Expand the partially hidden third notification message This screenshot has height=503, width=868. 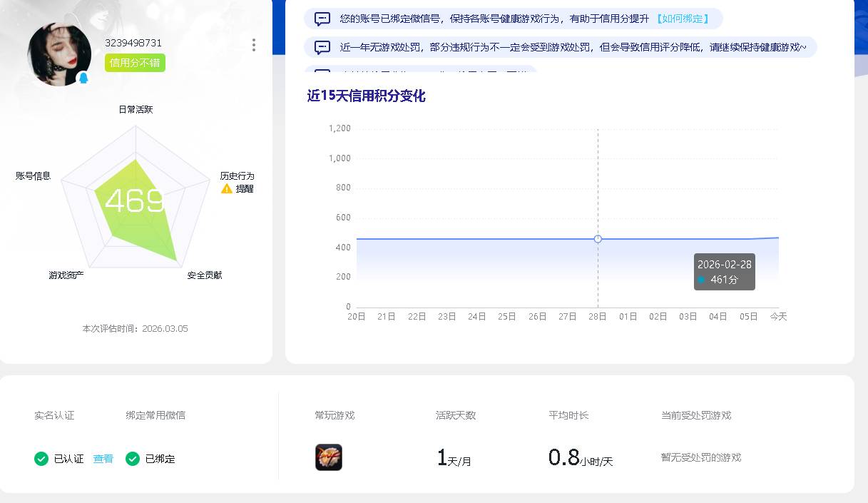pos(428,71)
